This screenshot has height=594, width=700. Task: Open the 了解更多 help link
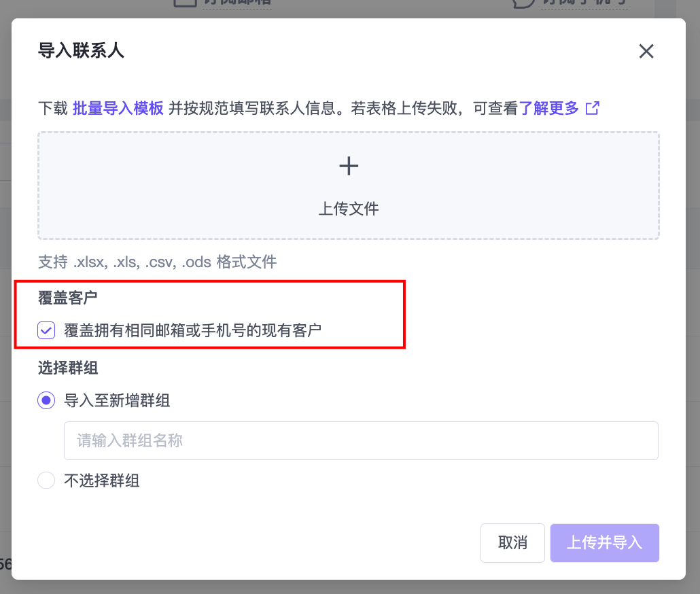[548, 108]
